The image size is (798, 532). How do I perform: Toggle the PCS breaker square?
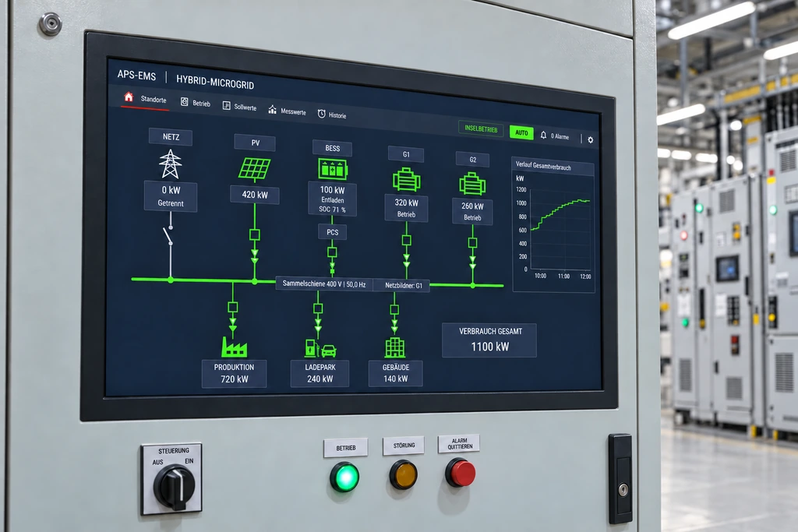(332, 252)
